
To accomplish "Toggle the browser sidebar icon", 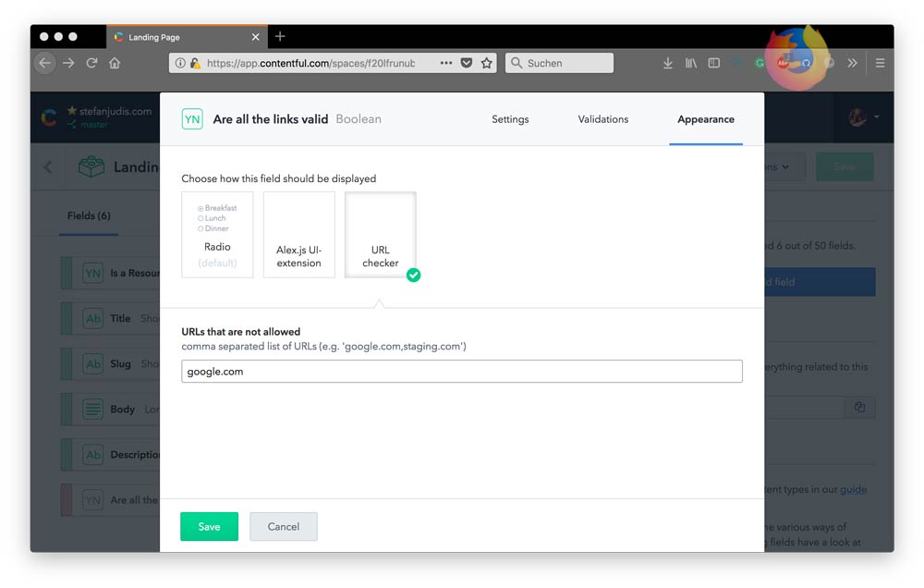I will pos(713,63).
